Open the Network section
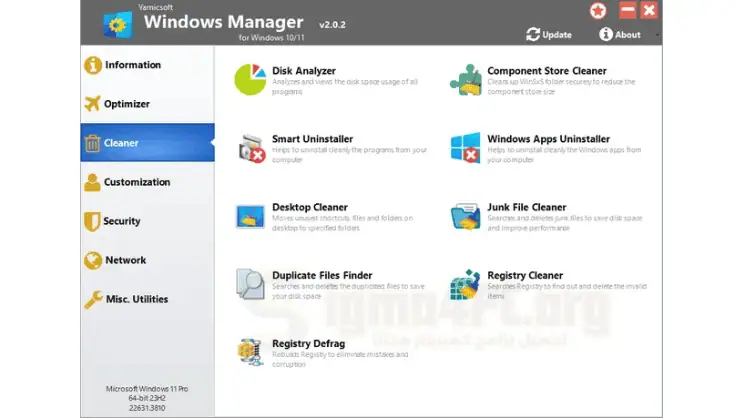743x418 pixels. (147, 260)
